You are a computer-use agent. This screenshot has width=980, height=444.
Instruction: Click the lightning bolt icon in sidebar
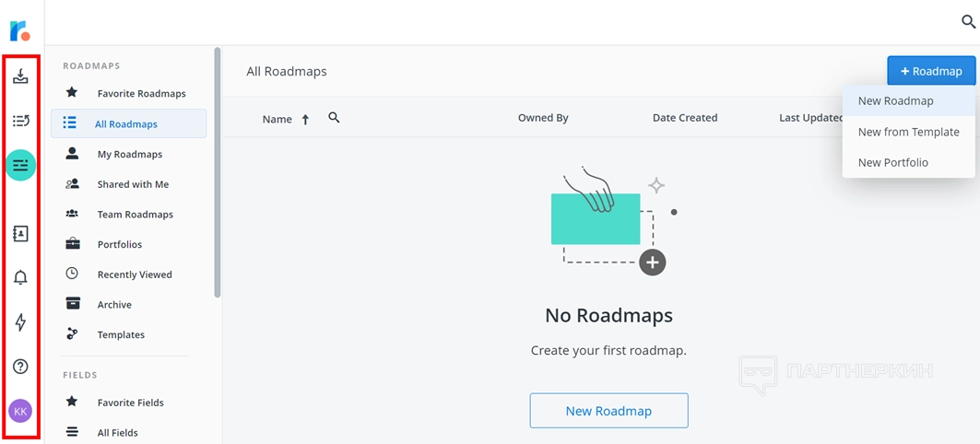(20, 321)
